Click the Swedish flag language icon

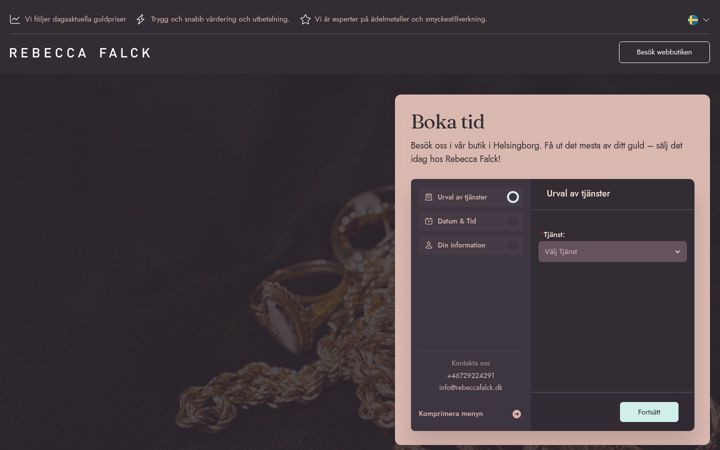693,20
